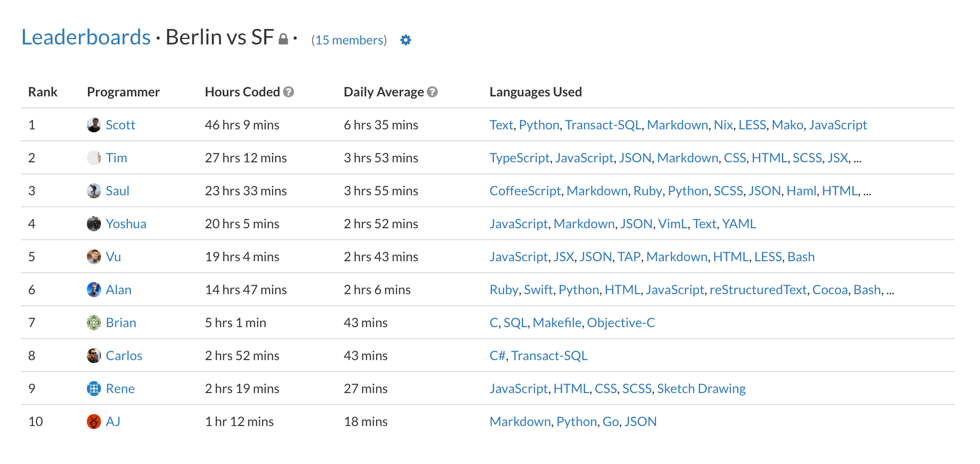The image size is (980, 464).
Task: Click the private lock icon beside title
Action: click(x=283, y=39)
